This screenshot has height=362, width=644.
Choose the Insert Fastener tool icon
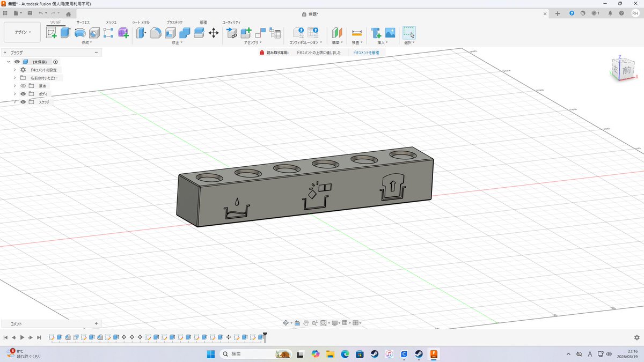pos(376,33)
